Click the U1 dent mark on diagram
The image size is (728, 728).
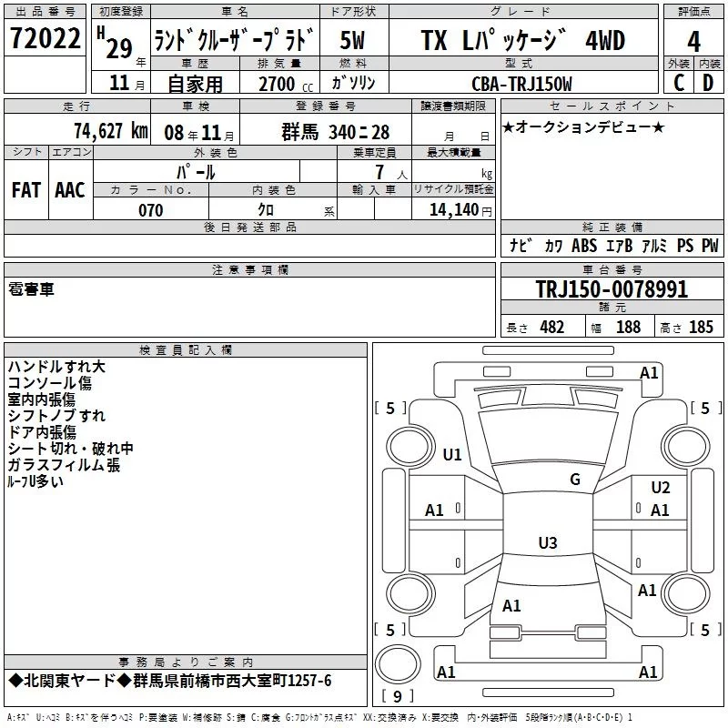(x=451, y=454)
